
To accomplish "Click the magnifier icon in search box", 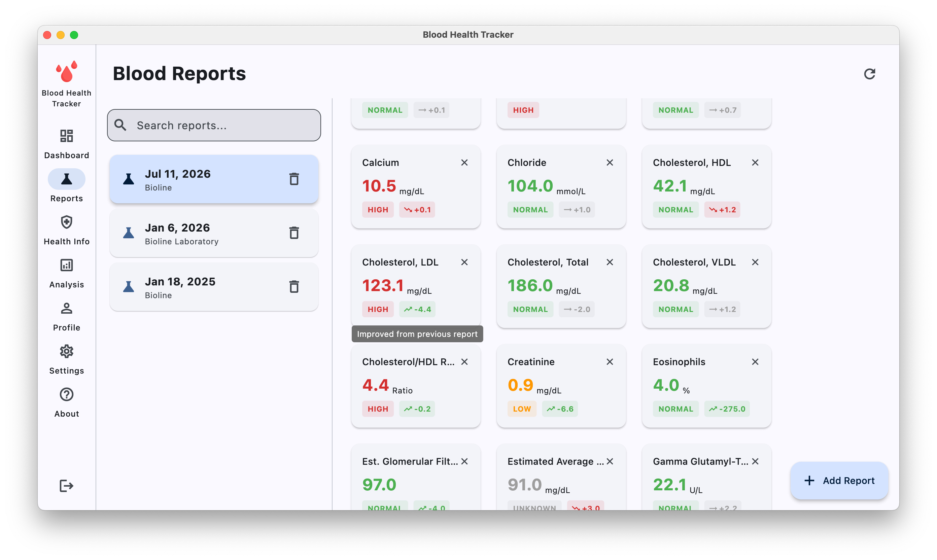I will 120,125.
